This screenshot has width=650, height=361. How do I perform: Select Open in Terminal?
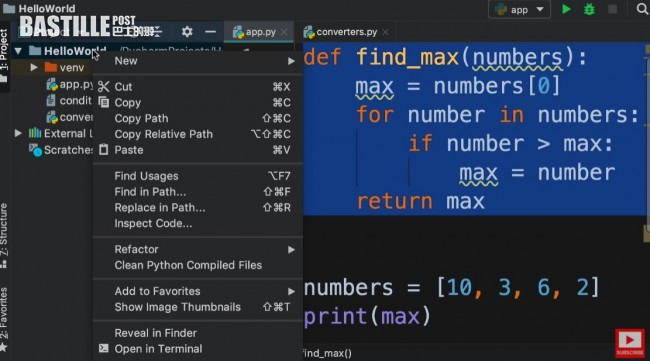(198, 349)
